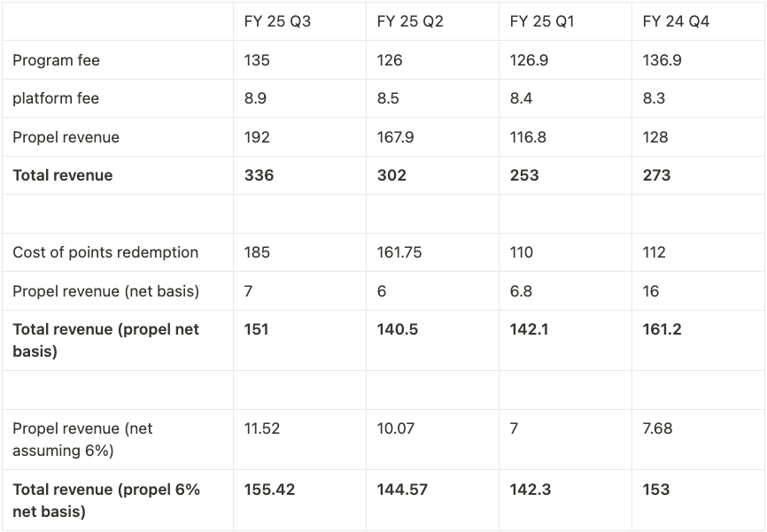
Task: Click the Propel revenue row label
Action: 66,137
